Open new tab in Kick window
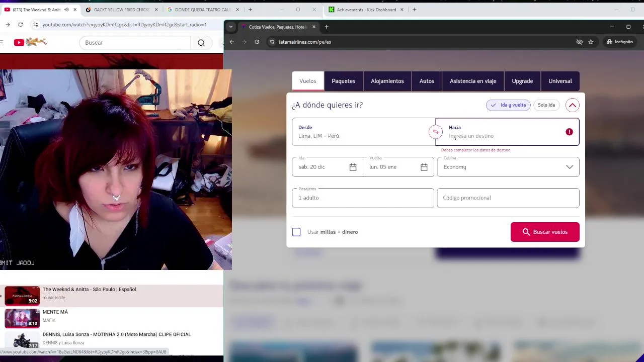The width and height of the screenshot is (644, 362). [x=415, y=10]
